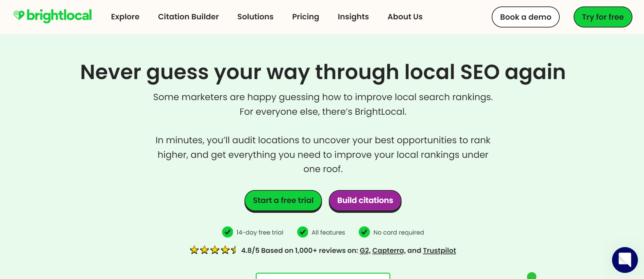The width and height of the screenshot is (644, 279).
Task: Click the 'No card required' text
Action: [399, 232]
